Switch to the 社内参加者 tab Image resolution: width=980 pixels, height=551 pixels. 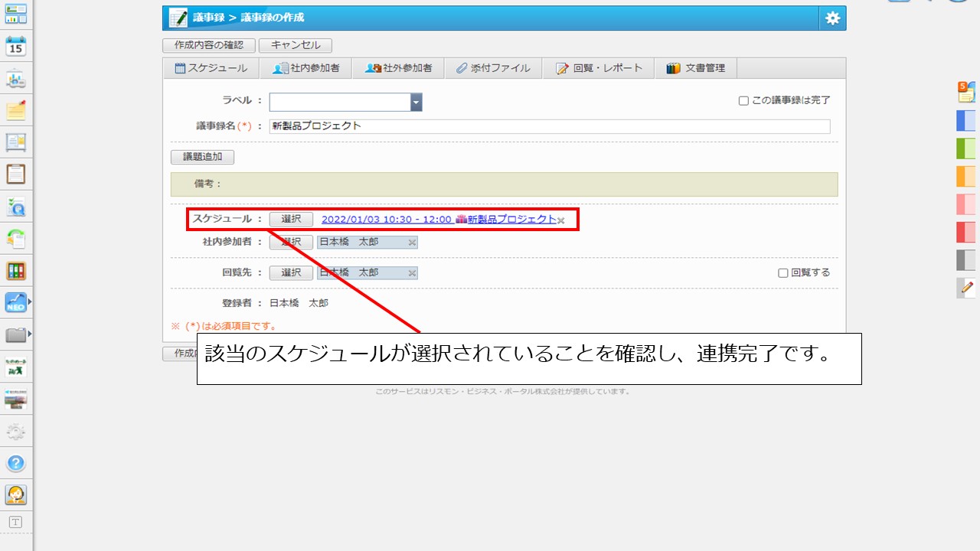click(x=305, y=68)
